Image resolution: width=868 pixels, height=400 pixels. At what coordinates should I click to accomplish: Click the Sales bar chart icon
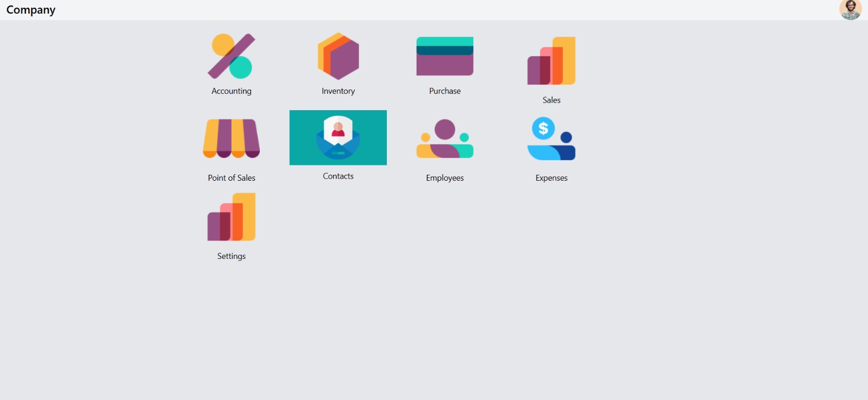click(x=551, y=61)
